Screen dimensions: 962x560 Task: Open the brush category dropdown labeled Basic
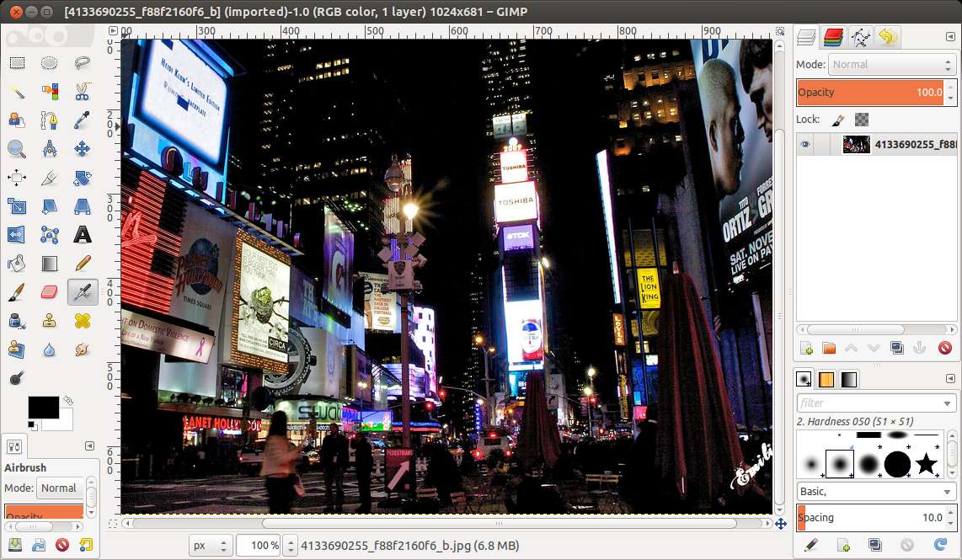(x=876, y=491)
